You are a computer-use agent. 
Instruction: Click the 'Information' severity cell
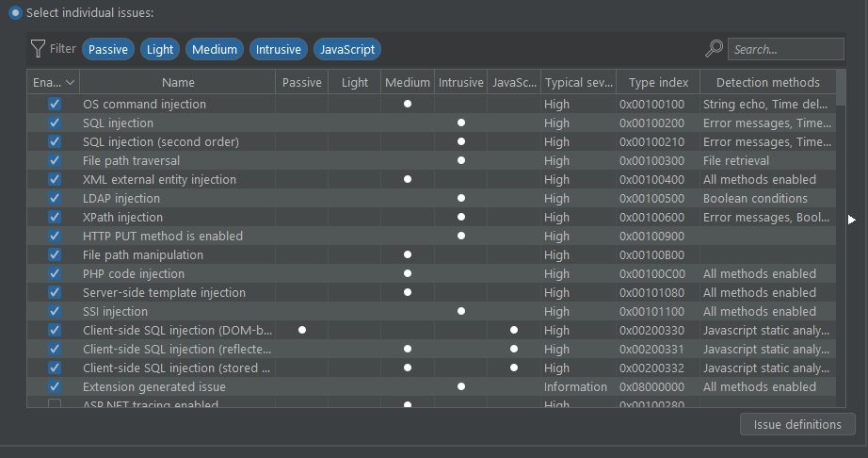575,386
